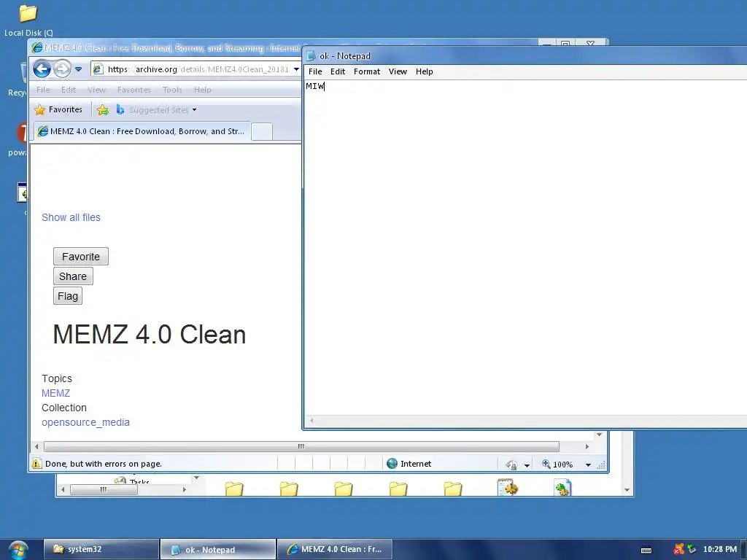Open Edit menu in Internet Explorer
Image resolution: width=747 pixels, height=560 pixels.
(x=68, y=90)
